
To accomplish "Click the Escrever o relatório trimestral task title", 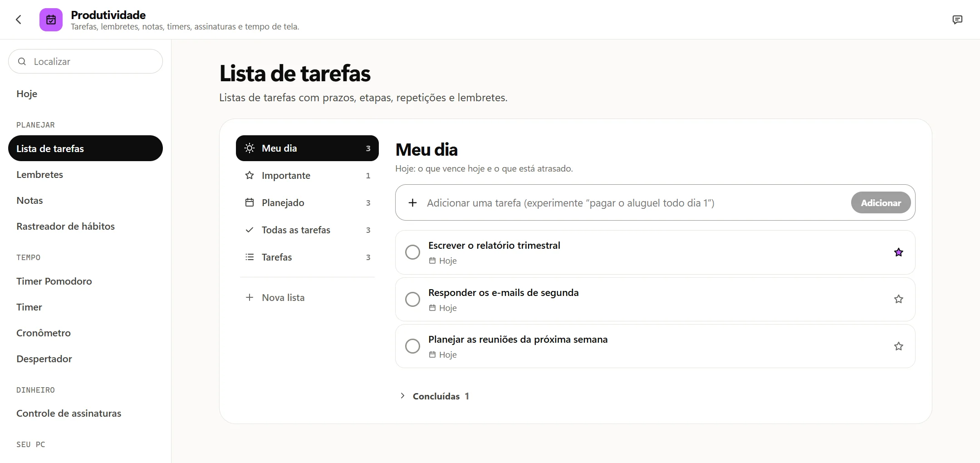I will [x=494, y=245].
